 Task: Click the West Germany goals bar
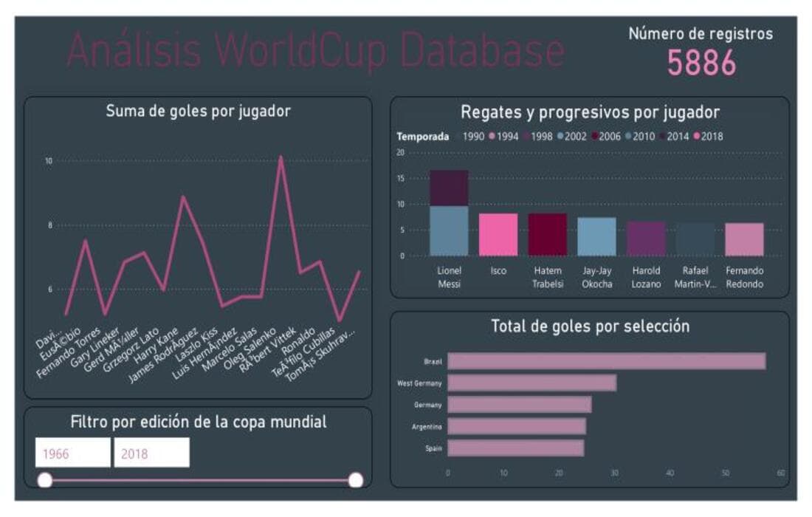click(531, 383)
